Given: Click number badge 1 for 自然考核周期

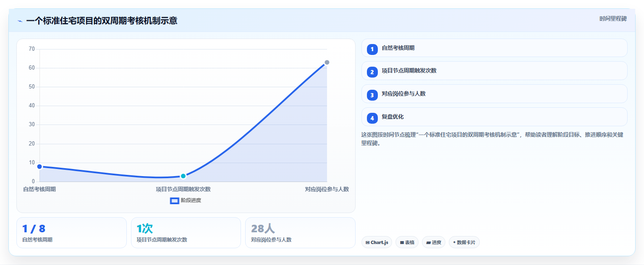Looking at the screenshot, I should pyautogui.click(x=372, y=49).
